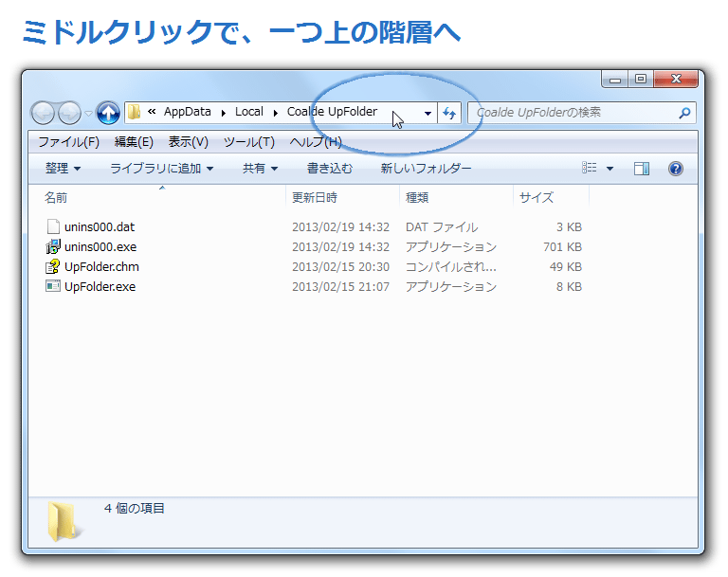Screen dimensions: 728x577
Task: Open recent locations dropdown arrow
Action: (x=88, y=114)
